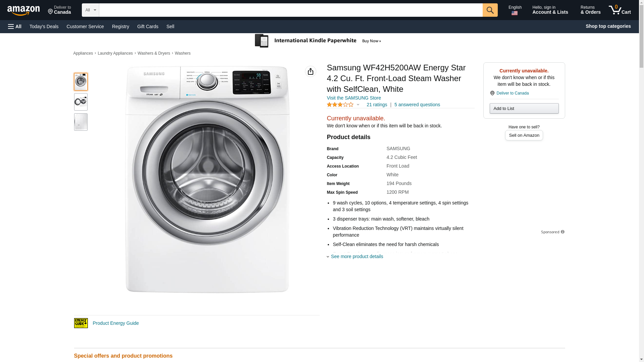The width and height of the screenshot is (644, 362).
Task: Open Today's Deals in navigation bar
Action: point(44,26)
